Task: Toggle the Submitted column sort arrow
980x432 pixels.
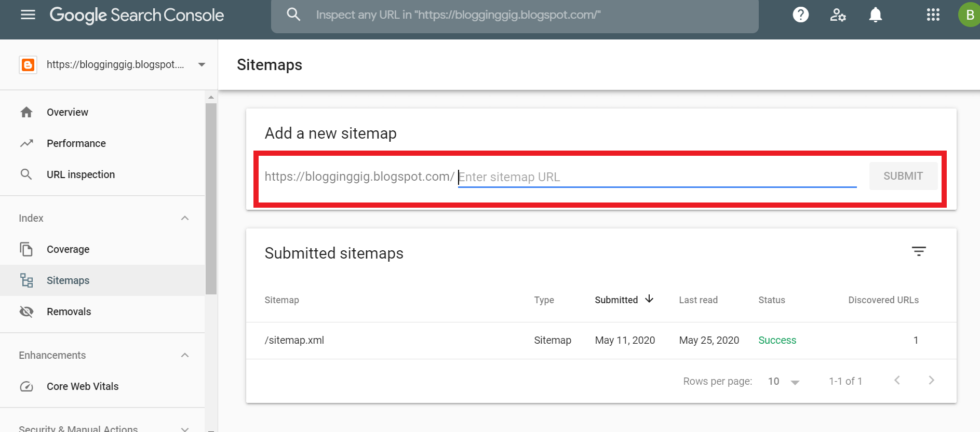Action: 649,299
